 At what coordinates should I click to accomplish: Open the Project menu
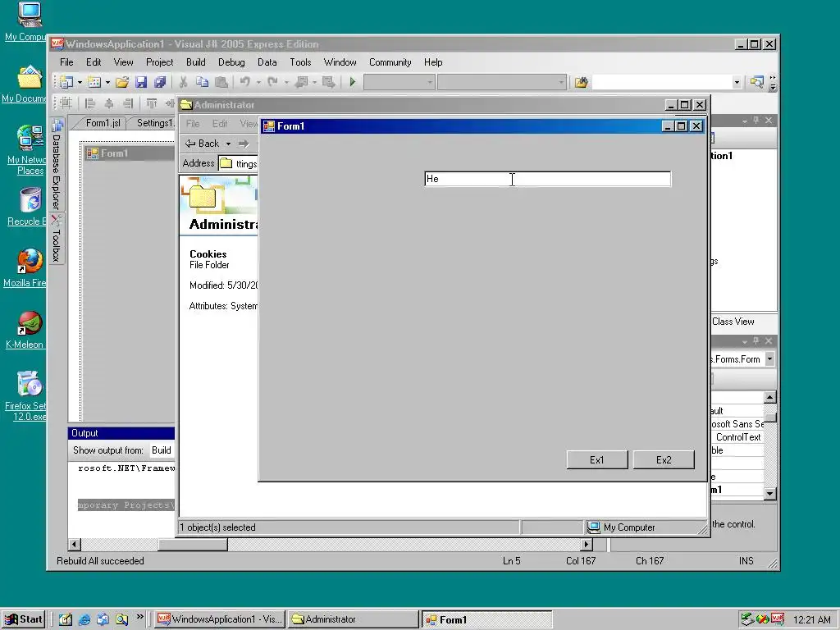[x=160, y=62]
